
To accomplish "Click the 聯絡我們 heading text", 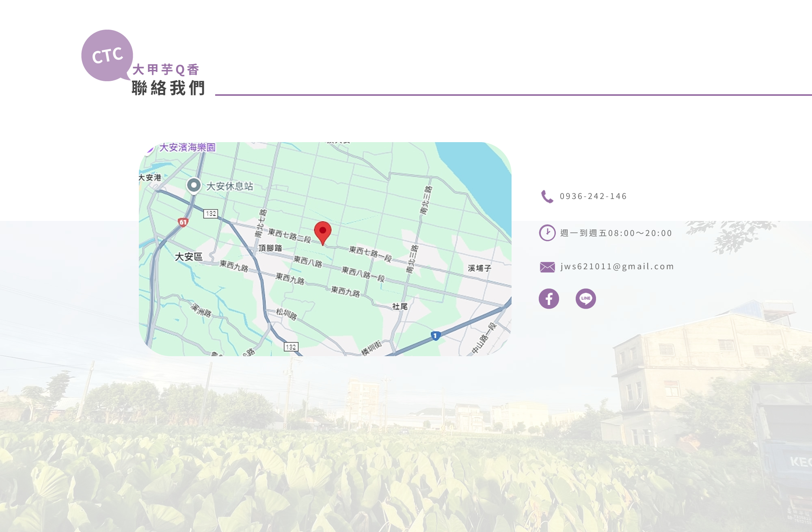I will 168,88.
